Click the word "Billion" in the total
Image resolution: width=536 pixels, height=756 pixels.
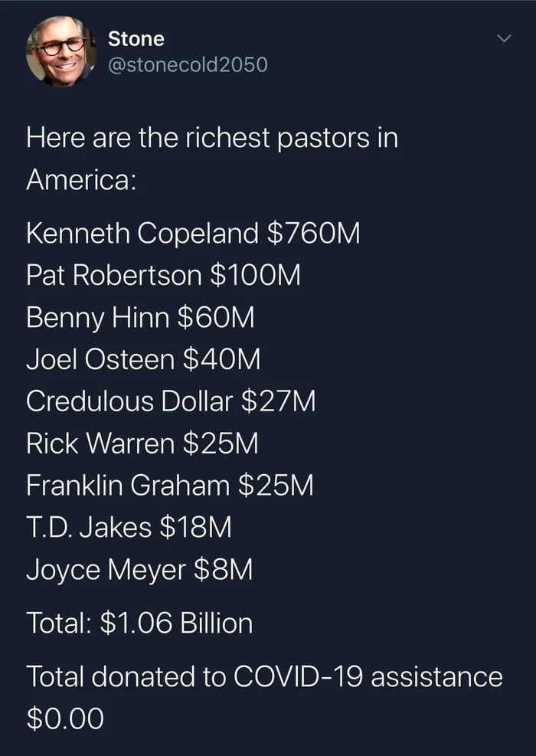(x=216, y=623)
